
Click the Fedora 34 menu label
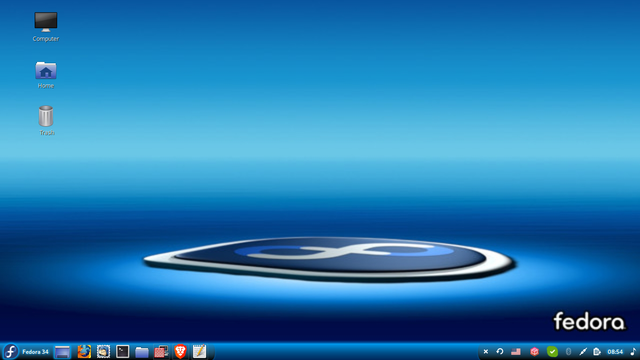[x=35, y=352]
